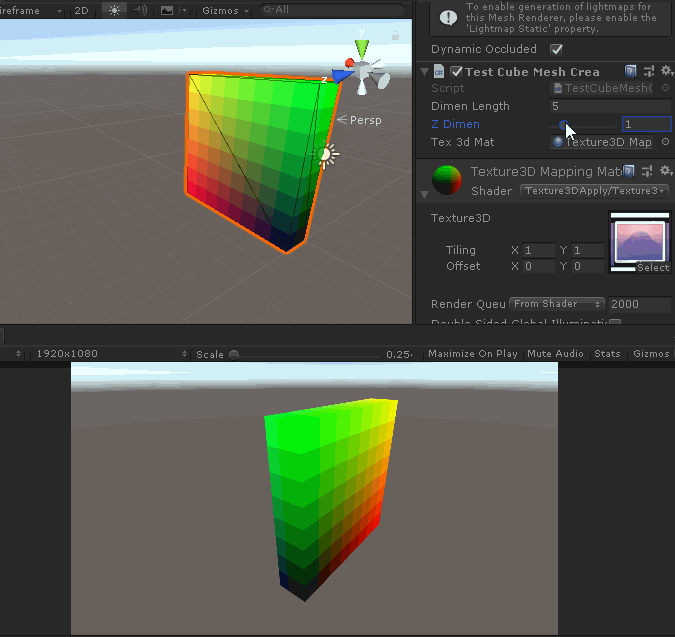Click Render Queue 2000 value field

point(639,304)
